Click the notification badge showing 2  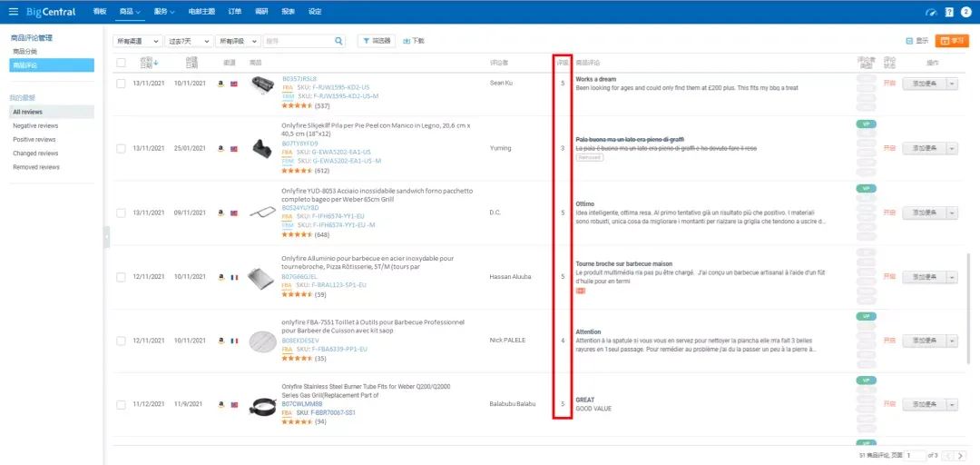pyautogui.click(x=965, y=12)
